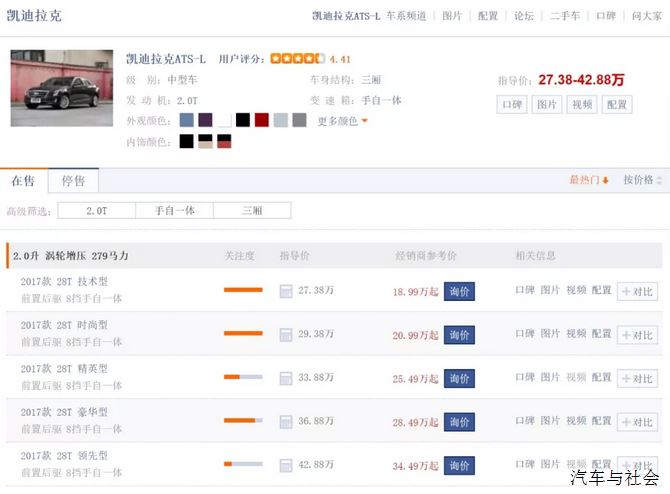Viewport: 670px width, 494px height.
Task: Open 二手车 in top navigation
Action: coord(565,16)
